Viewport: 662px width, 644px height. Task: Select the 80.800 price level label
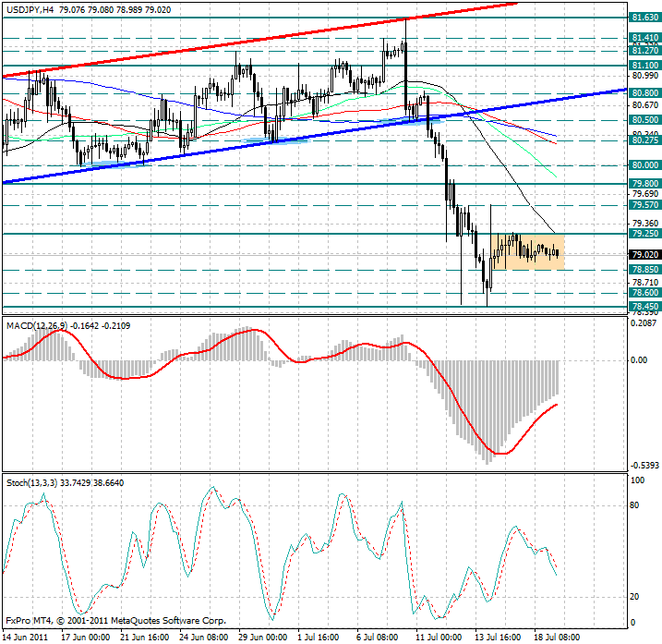pos(643,93)
